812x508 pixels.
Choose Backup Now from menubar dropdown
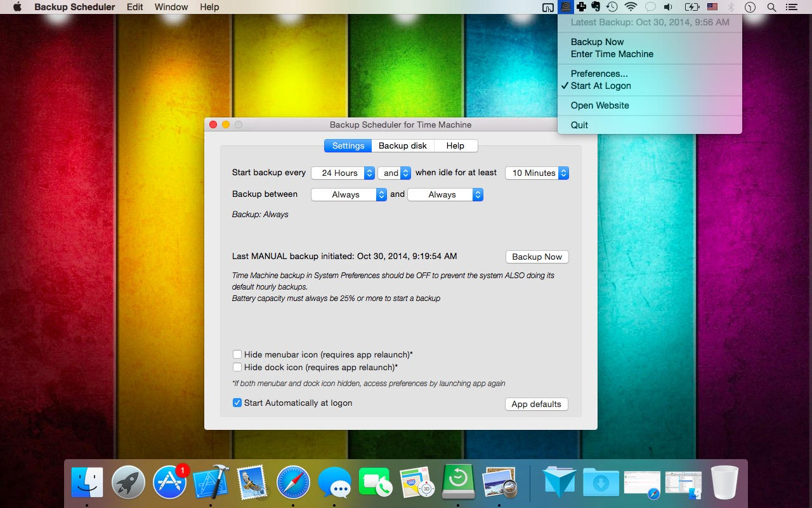(650, 42)
